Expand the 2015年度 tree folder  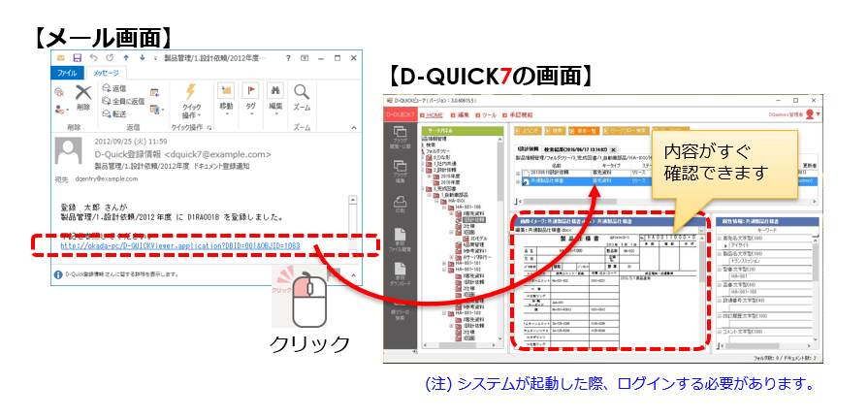[x=429, y=176]
